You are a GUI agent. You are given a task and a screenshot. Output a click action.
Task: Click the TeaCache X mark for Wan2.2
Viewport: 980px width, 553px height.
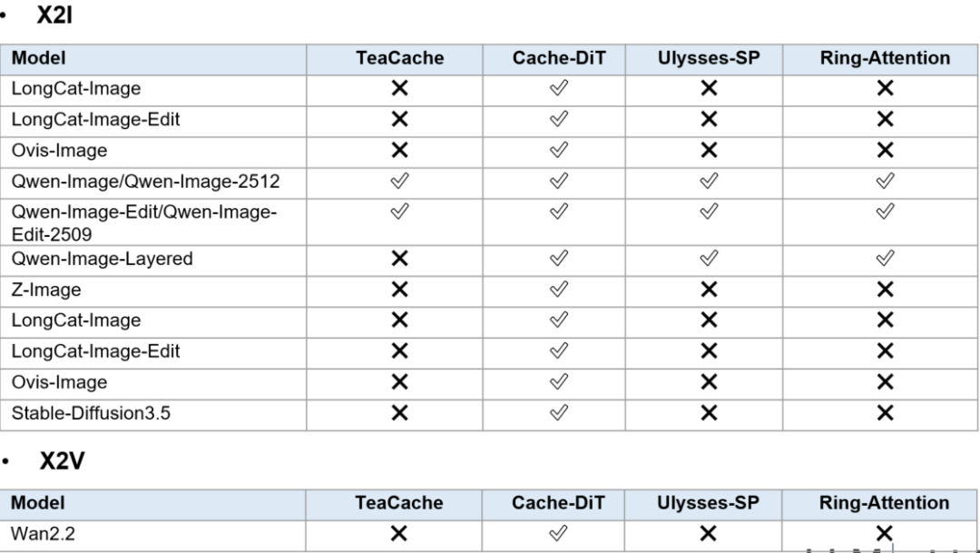(x=398, y=534)
